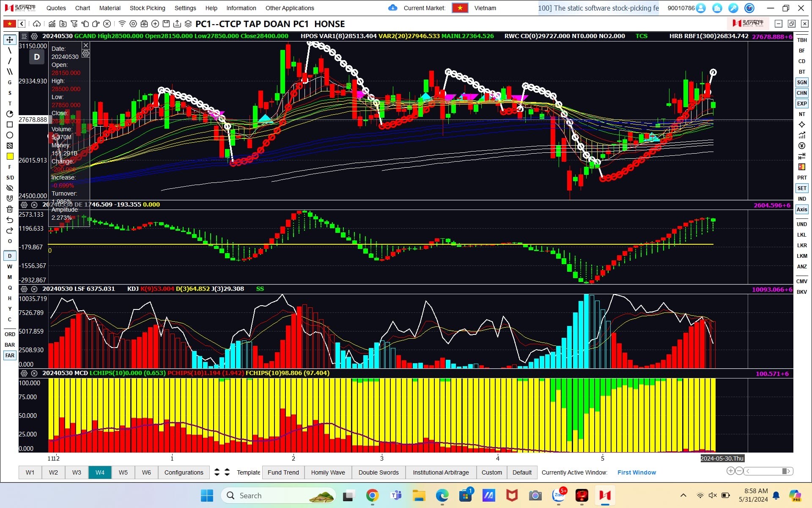Click the favorites folder star icon
The height and width of the screenshot is (508, 812).
[63, 24]
